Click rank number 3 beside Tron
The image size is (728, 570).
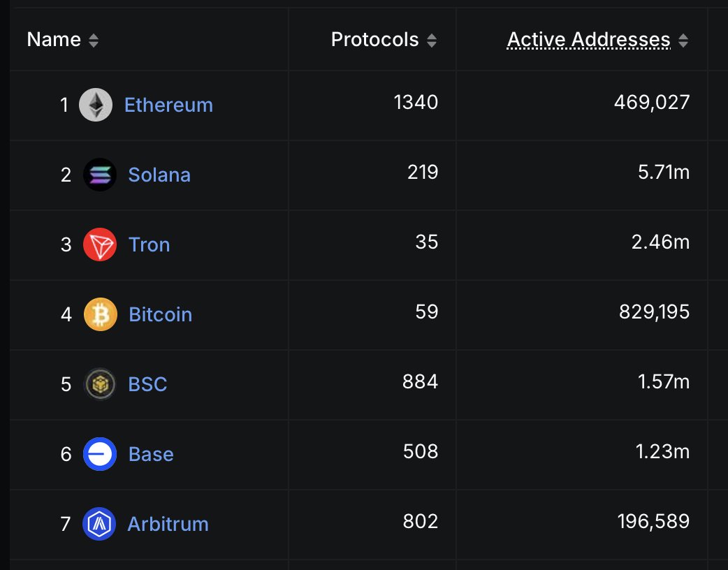coord(66,244)
